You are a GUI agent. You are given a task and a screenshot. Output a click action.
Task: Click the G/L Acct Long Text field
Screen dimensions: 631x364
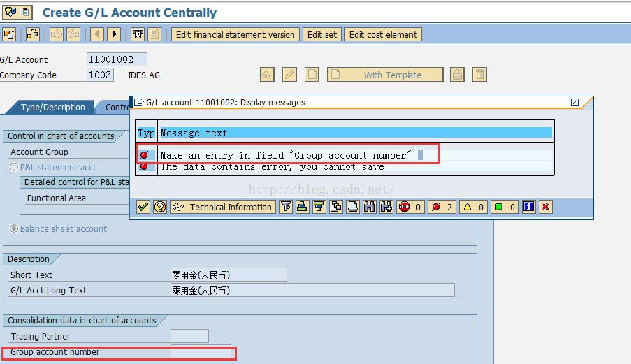click(x=312, y=290)
